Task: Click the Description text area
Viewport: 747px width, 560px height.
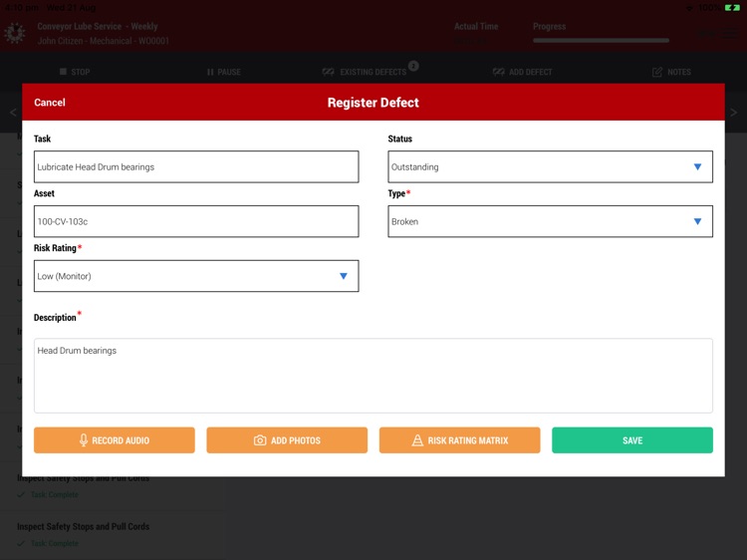Action: tap(373, 376)
